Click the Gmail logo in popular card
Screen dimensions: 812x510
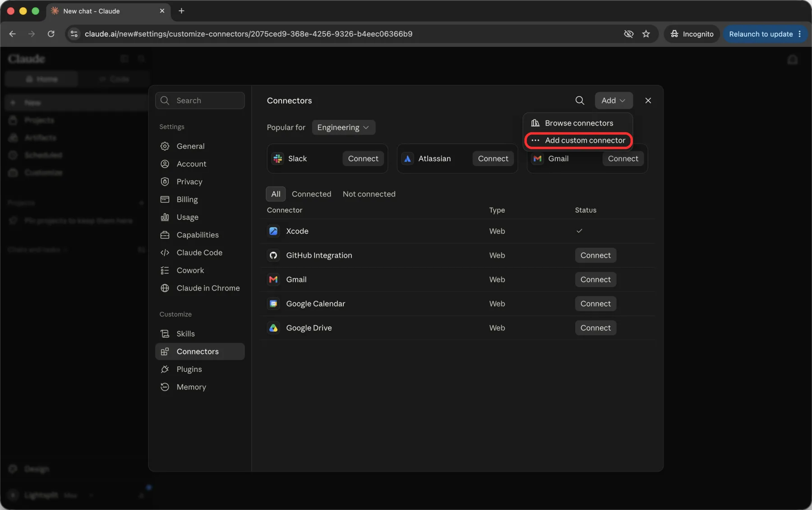point(537,158)
